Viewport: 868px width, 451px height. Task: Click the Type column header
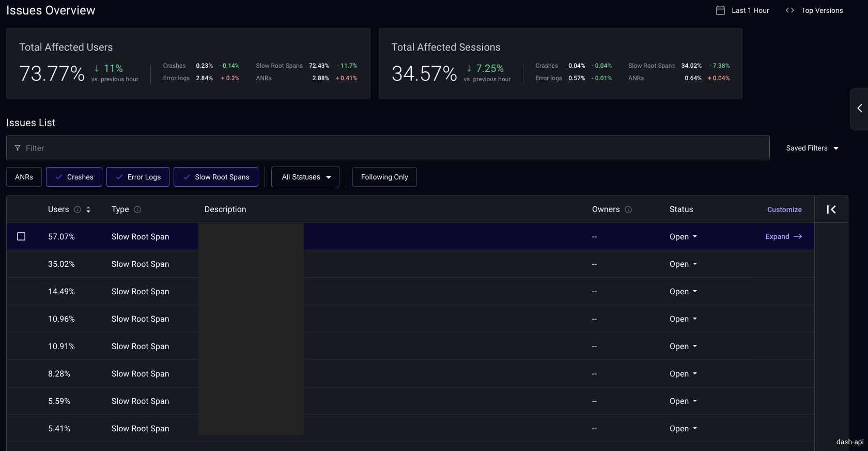click(x=120, y=209)
